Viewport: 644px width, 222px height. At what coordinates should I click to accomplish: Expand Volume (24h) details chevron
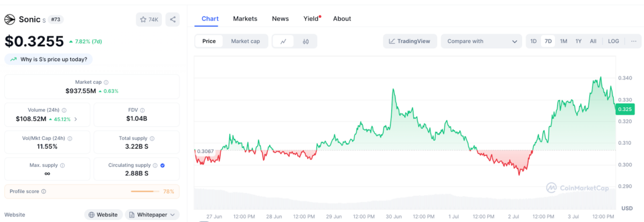coord(76,119)
